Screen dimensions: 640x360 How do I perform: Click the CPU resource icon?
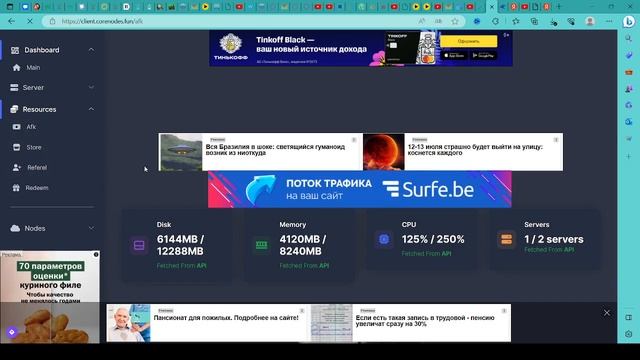384,239
